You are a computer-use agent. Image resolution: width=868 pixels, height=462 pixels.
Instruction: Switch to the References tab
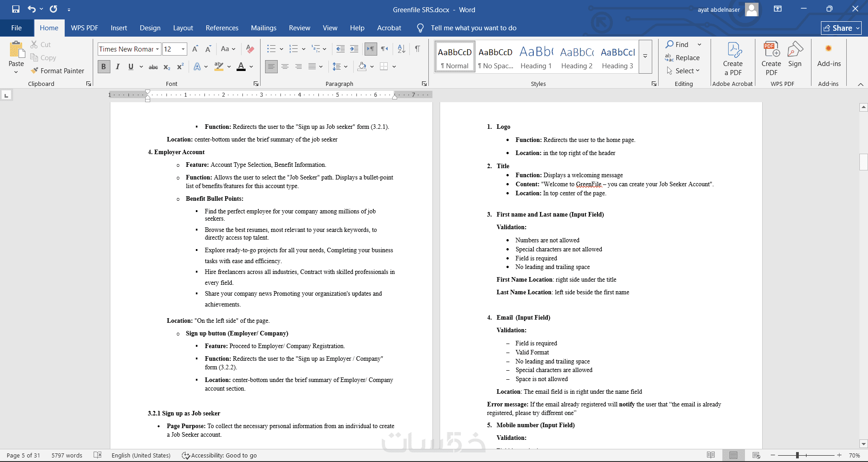pos(222,28)
